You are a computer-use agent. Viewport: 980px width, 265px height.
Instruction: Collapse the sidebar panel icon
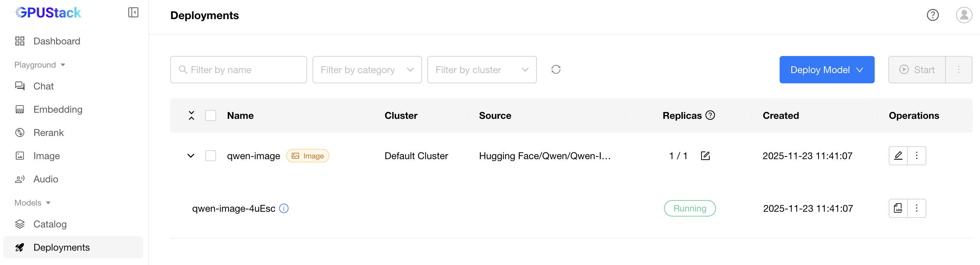133,13
